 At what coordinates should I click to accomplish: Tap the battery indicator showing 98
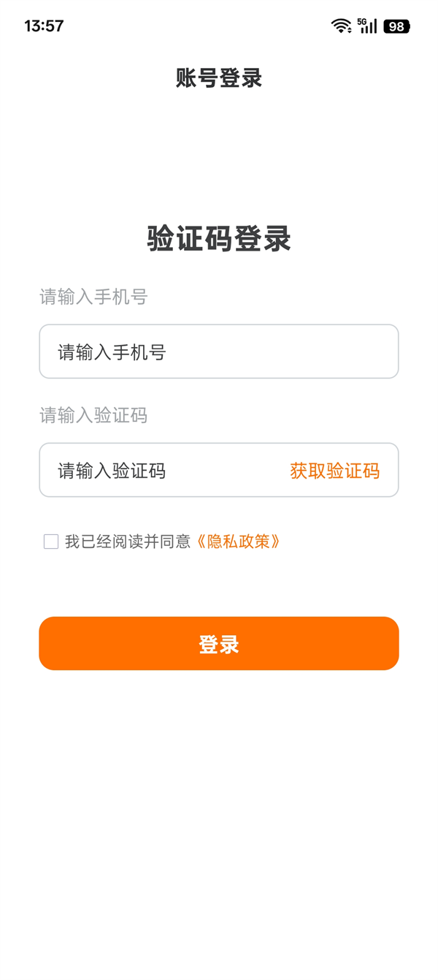pos(397,26)
